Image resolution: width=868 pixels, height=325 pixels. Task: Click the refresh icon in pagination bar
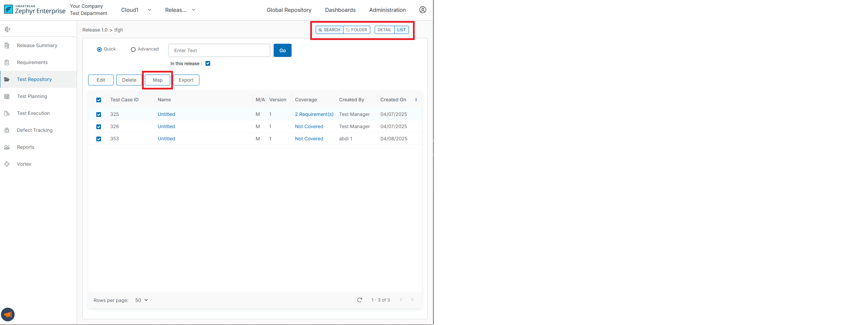pyautogui.click(x=359, y=300)
